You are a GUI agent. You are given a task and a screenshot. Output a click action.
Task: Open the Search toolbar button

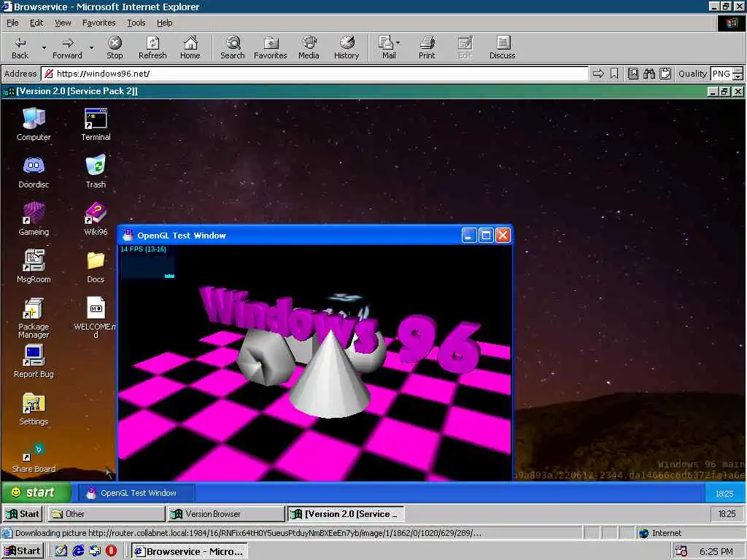click(233, 47)
